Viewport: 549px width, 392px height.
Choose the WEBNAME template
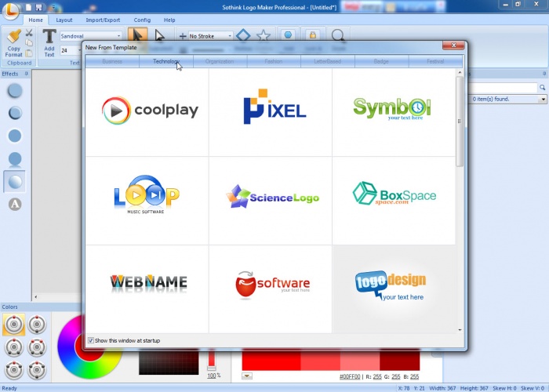[147, 289]
